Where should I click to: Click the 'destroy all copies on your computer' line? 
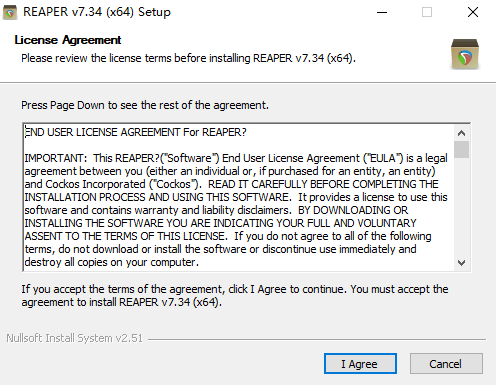[x=111, y=262]
